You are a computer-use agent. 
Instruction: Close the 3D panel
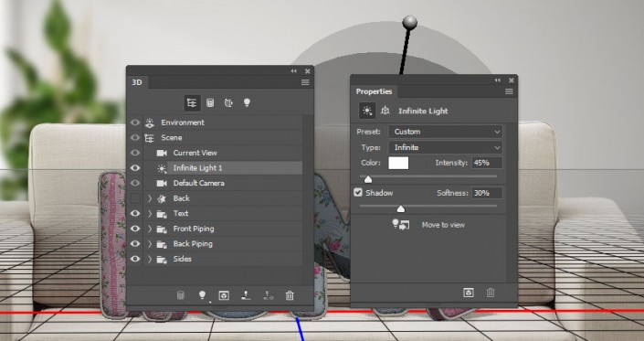(307, 71)
